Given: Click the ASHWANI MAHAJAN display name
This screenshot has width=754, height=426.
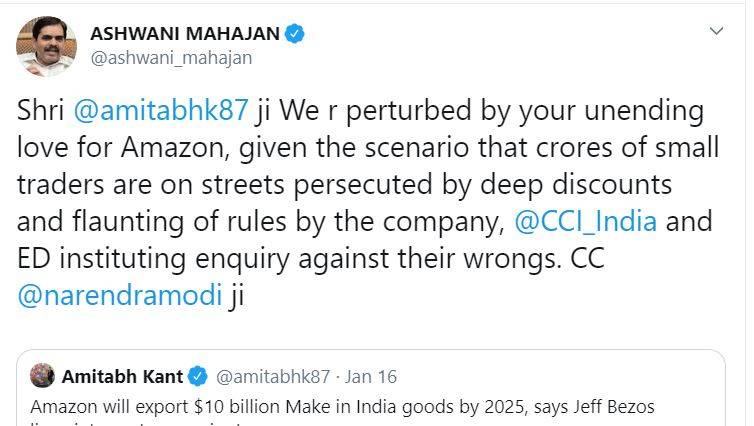Looking at the screenshot, I should pos(184,34).
